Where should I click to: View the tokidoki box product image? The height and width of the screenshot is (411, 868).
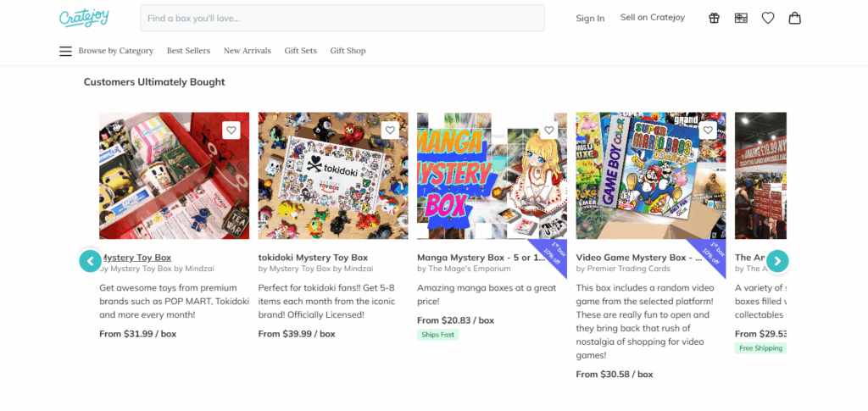tap(333, 176)
